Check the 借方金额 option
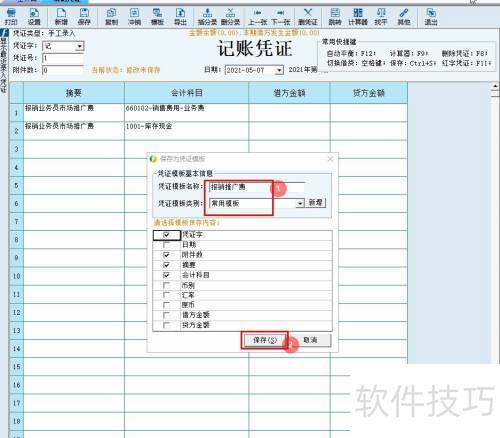500x438 pixels. [x=166, y=315]
